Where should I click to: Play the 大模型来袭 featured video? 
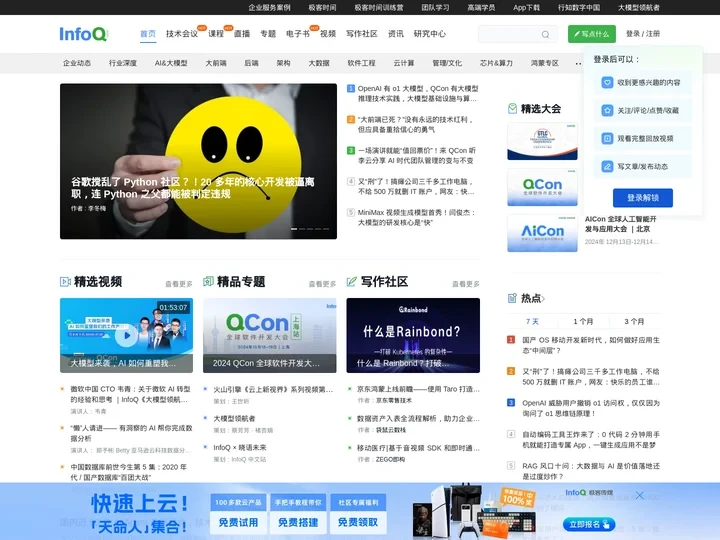126,335
